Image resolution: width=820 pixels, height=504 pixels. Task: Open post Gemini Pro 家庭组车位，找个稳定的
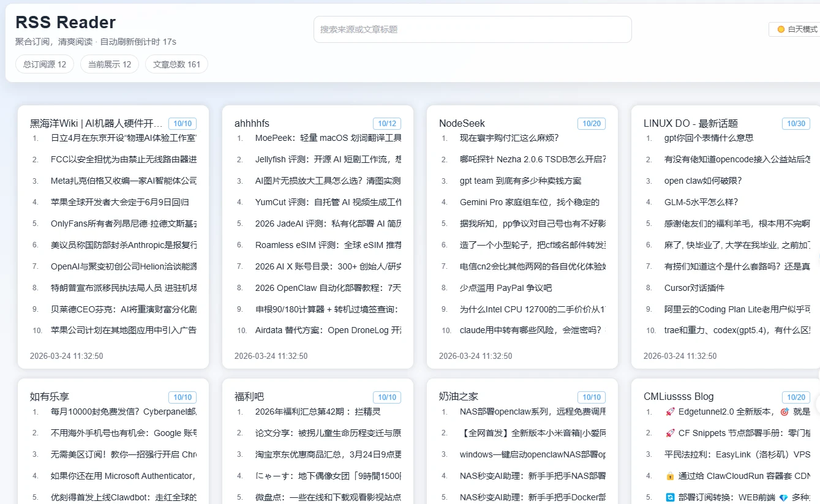click(x=530, y=202)
